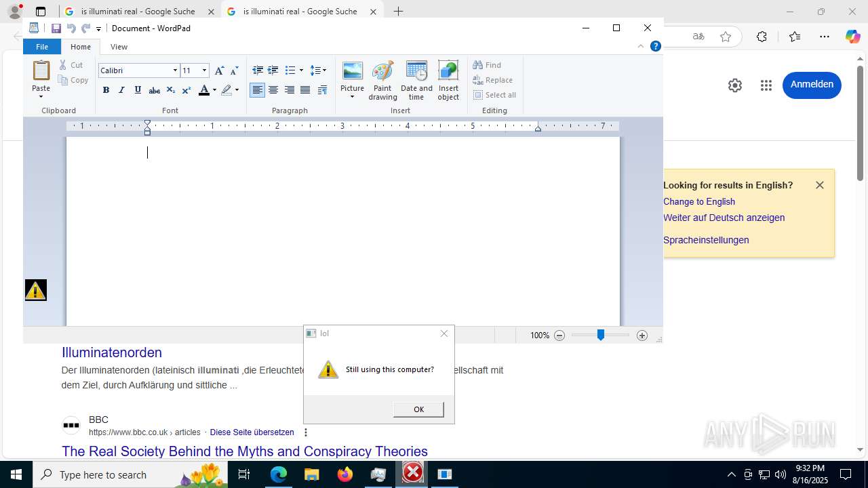Click the Grow font icon
This screenshot has width=868, height=488.
[219, 70]
